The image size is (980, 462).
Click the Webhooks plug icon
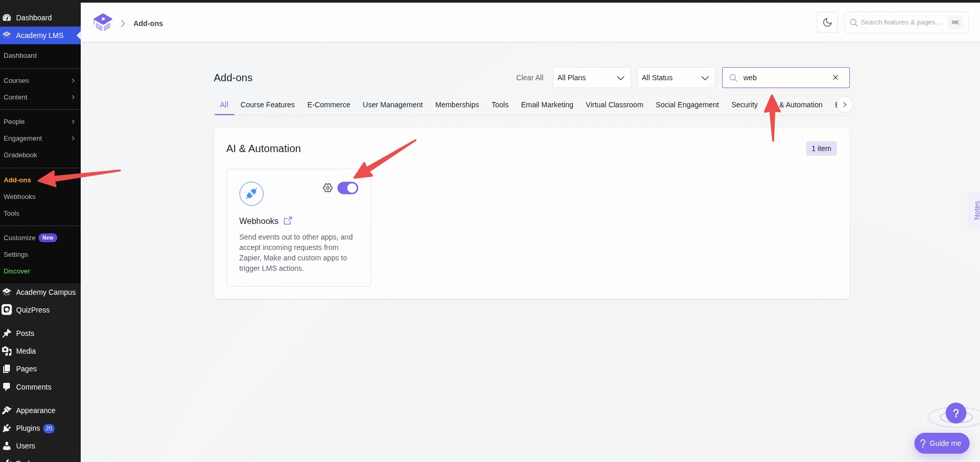tap(252, 194)
